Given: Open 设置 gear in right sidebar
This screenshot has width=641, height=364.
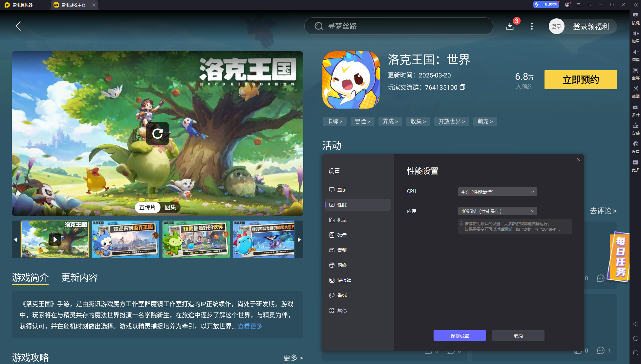Looking at the screenshot, I should click(635, 147).
